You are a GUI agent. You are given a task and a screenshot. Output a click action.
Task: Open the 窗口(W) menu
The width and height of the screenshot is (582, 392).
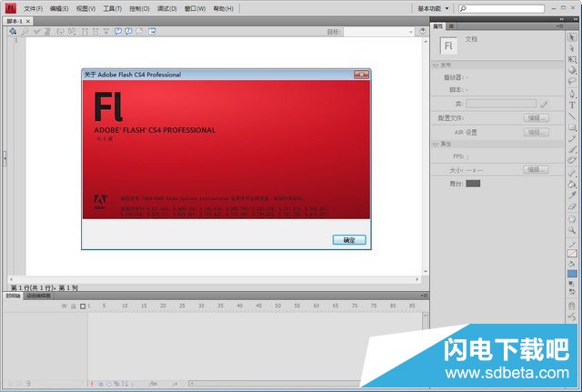point(195,8)
